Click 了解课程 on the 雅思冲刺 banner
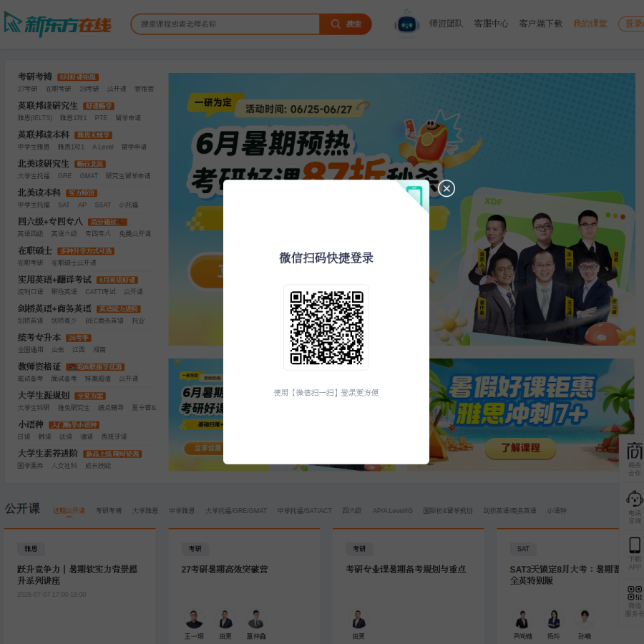The image size is (644, 644). (x=520, y=448)
